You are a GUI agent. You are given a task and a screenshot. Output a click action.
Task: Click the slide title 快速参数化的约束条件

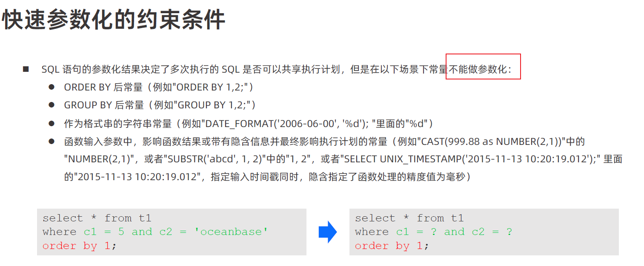coord(114,20)
